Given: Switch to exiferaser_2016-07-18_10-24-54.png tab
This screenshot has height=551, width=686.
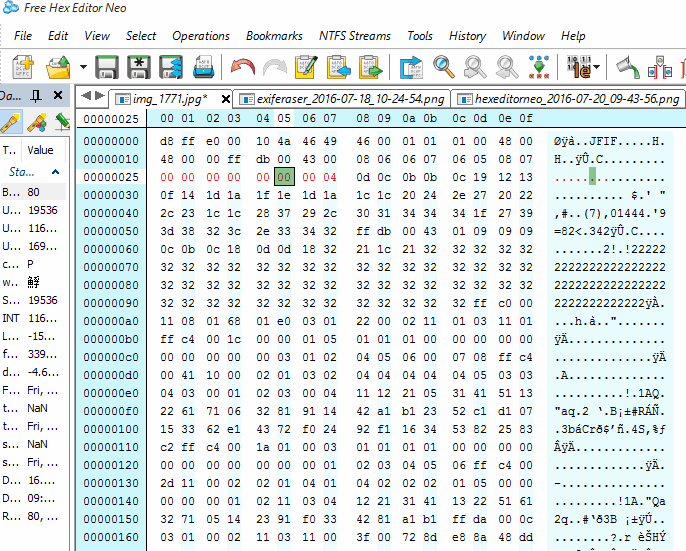Looking at the screenshot, I should [x=341, y=99].
